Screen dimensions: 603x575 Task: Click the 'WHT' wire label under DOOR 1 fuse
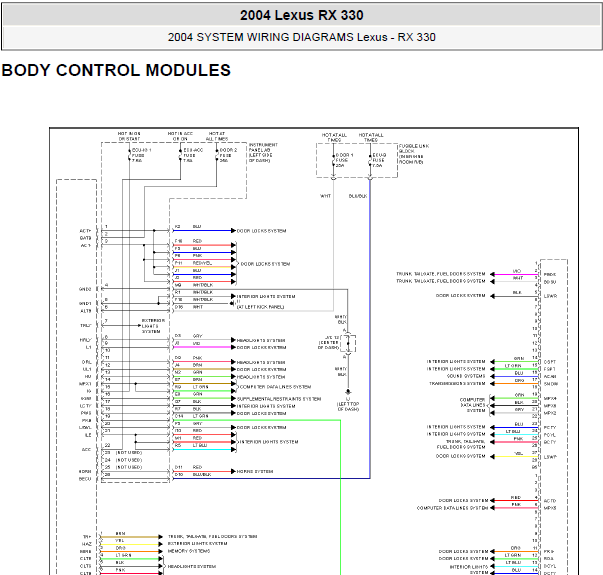click(325, 196)
